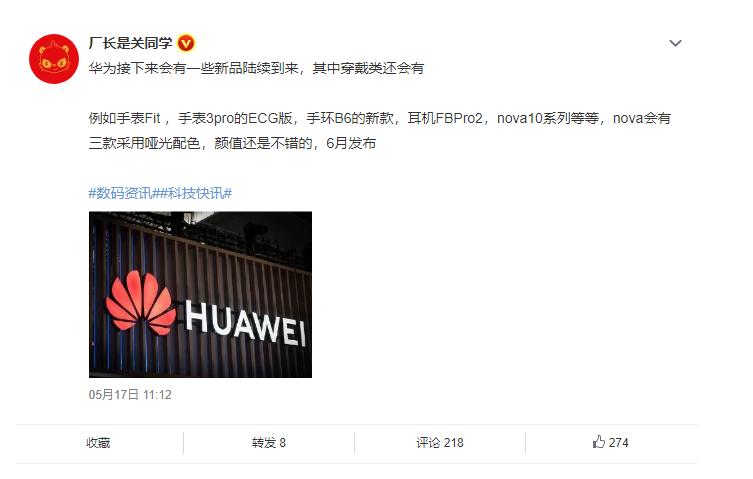
Task: Click the first line beginning 华为接下来
Action: [256, 68]
